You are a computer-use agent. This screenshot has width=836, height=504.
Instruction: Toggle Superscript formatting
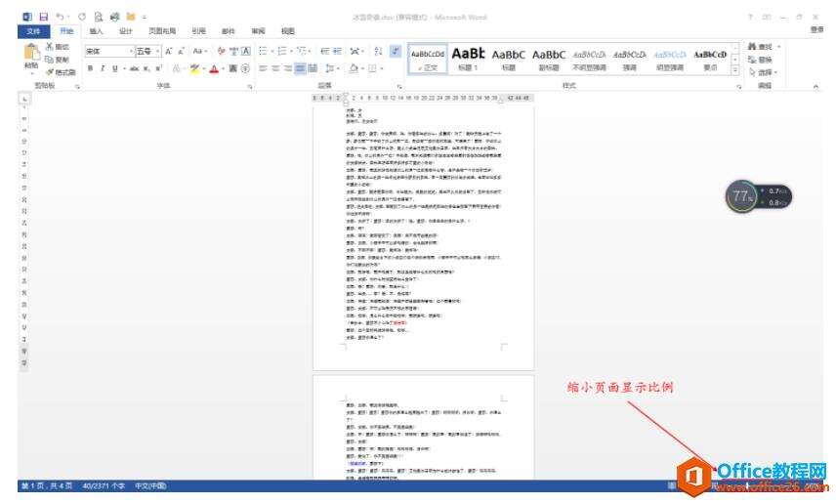[x=158, y=68]
